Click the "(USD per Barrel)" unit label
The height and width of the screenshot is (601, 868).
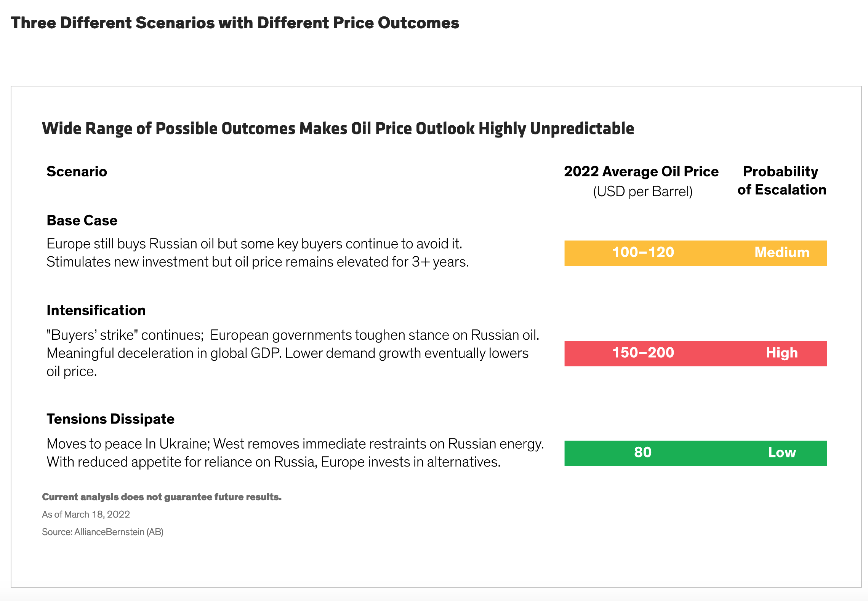point(642,191)
